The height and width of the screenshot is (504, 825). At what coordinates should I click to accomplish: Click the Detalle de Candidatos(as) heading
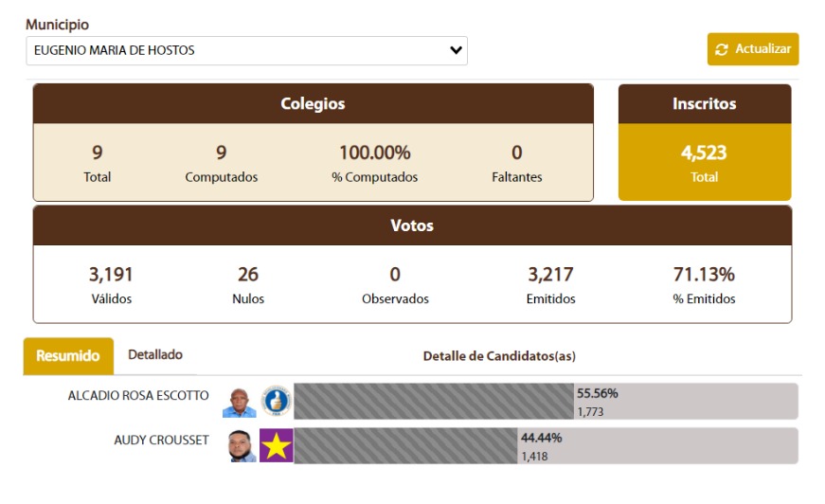click(x=499, y=356)
